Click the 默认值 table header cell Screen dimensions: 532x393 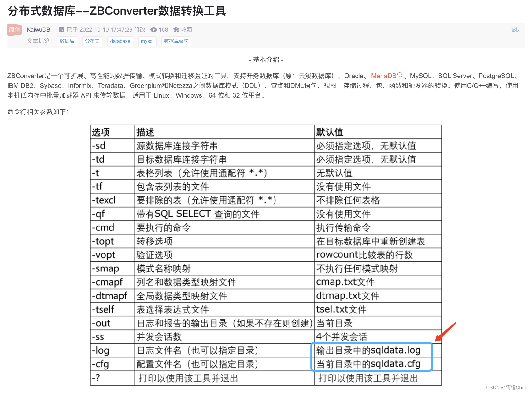[378, 132]
